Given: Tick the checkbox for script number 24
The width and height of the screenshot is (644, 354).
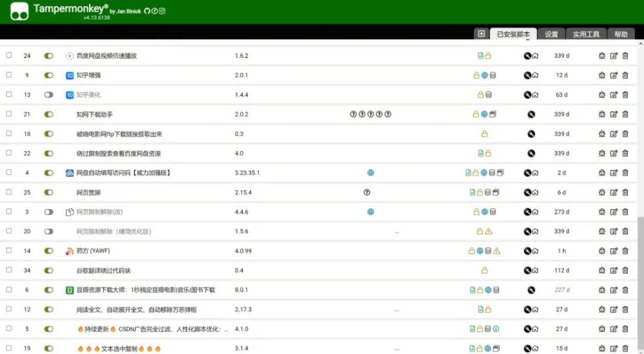Looking at the screenshot, I should 9,55.
